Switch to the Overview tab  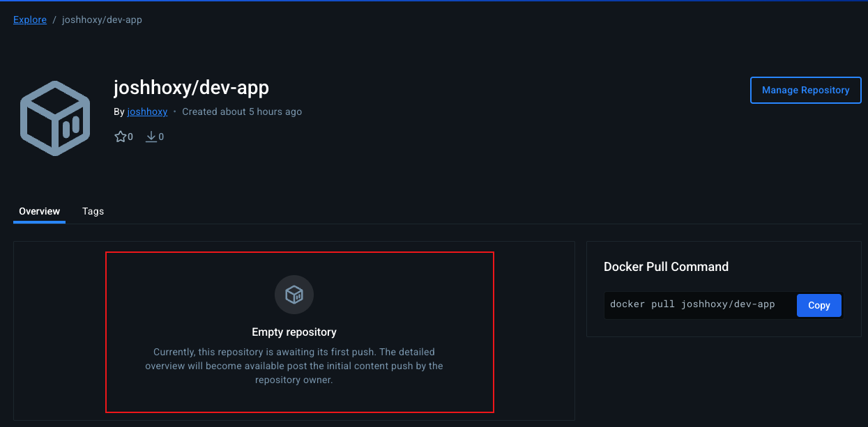[x=39, y=211]
